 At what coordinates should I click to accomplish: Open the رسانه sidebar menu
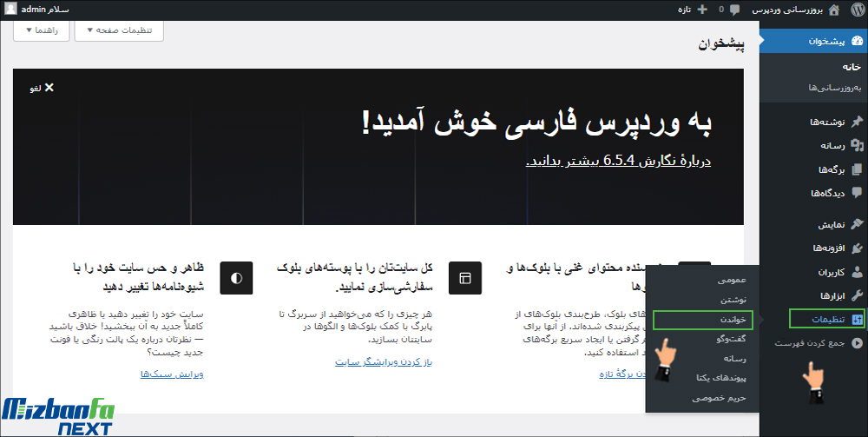[814, 146]
